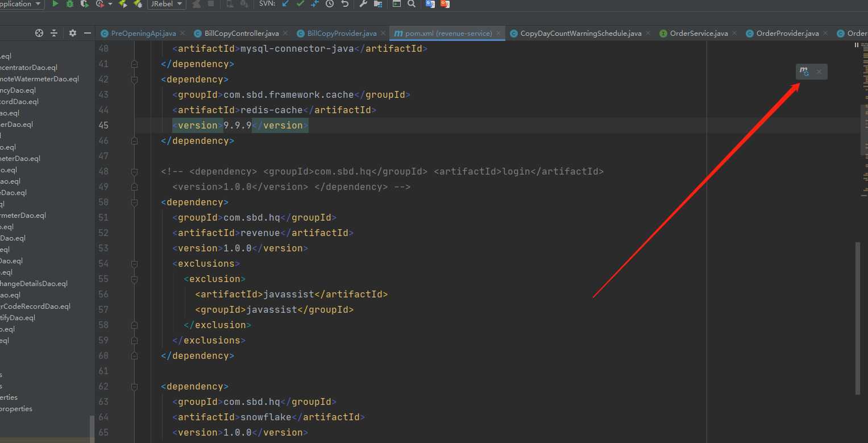The image size is (868, 443).
Task: Click the profiler run icon
Action: coord(100,4)
